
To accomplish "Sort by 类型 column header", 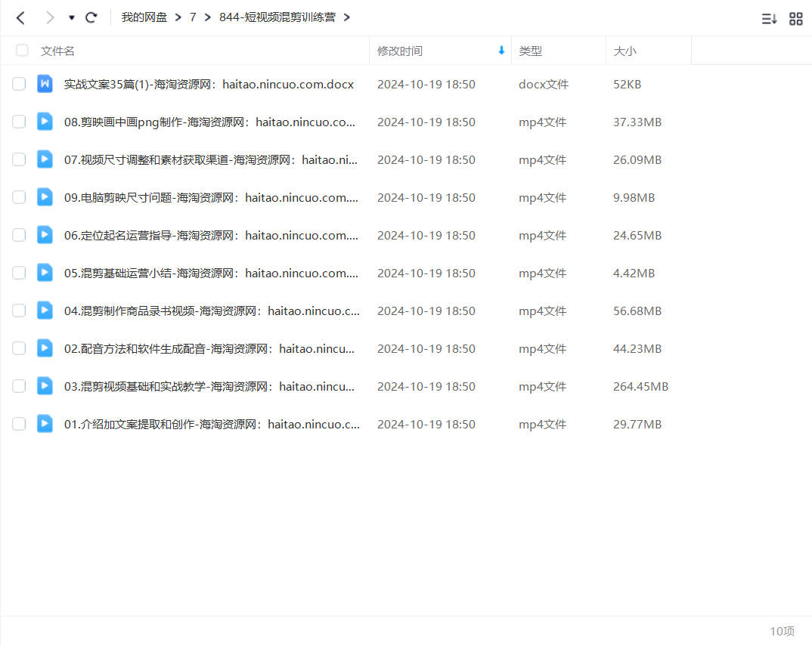I will (x=530, y=51).
